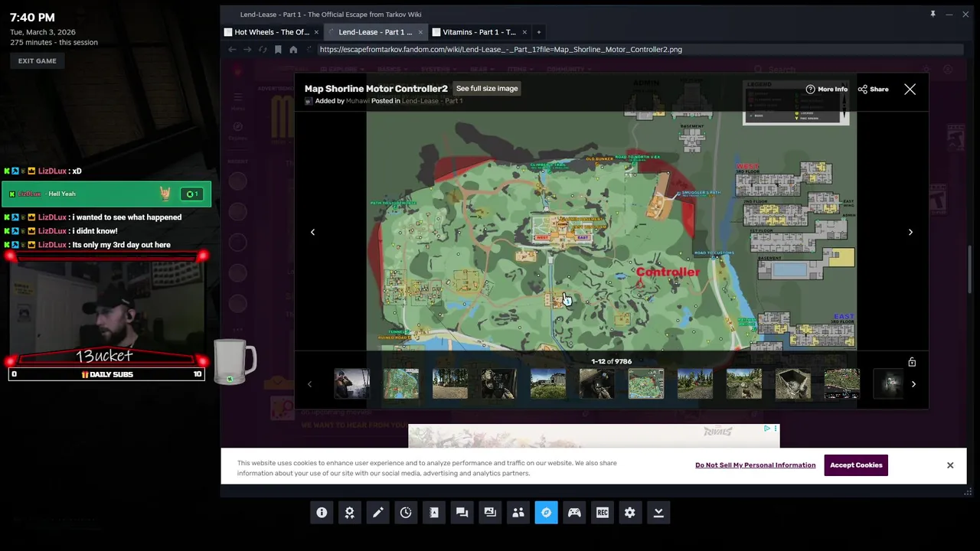Close the Hot Wheels tab

point(315,32)
